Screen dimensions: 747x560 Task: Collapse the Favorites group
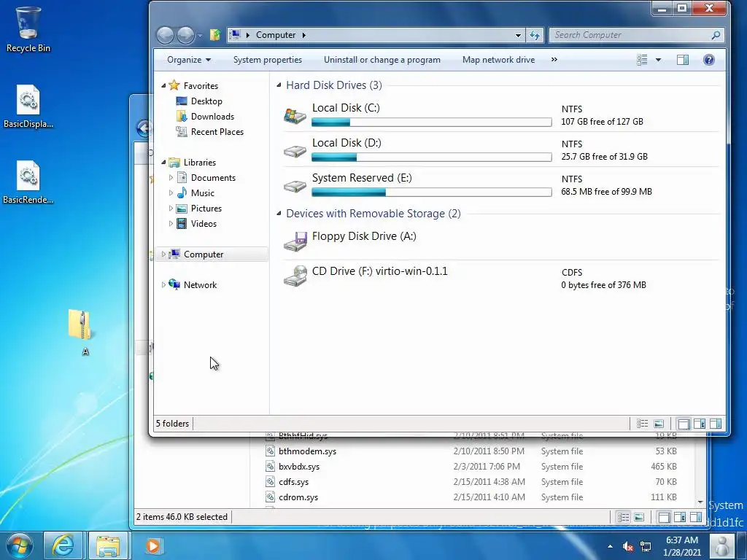point(163,86)
